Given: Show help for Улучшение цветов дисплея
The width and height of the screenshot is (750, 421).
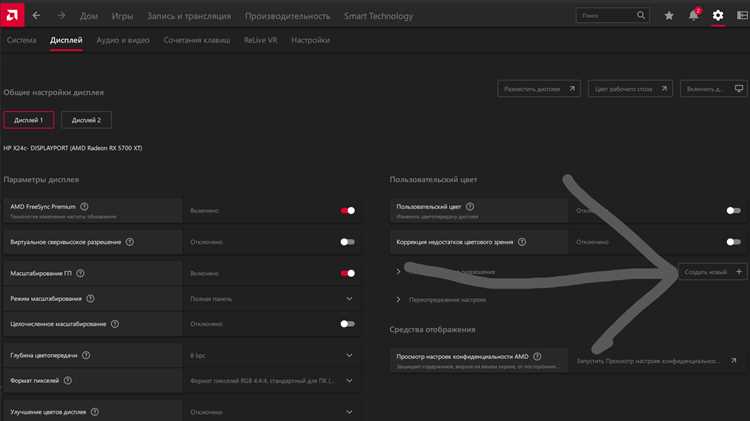Looking at the screenshot, I should click(x=95, y=412).
